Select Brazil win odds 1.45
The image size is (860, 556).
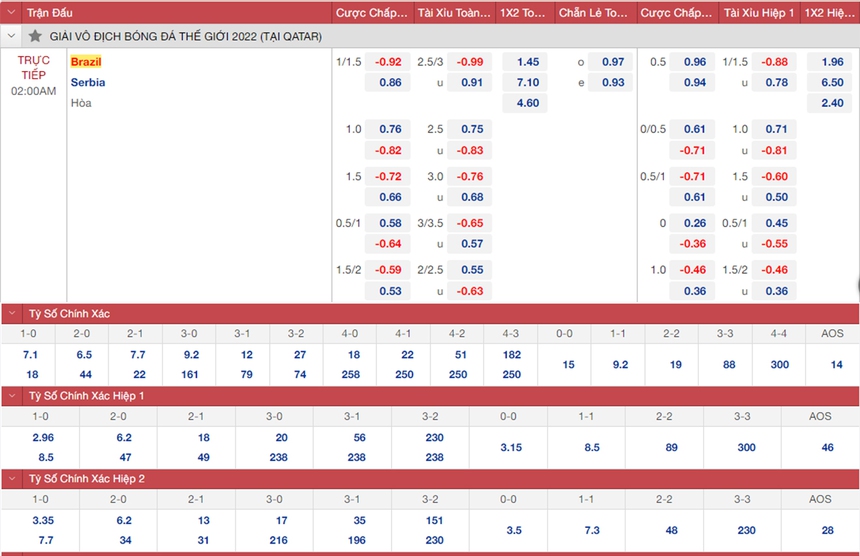coord(527,62)
